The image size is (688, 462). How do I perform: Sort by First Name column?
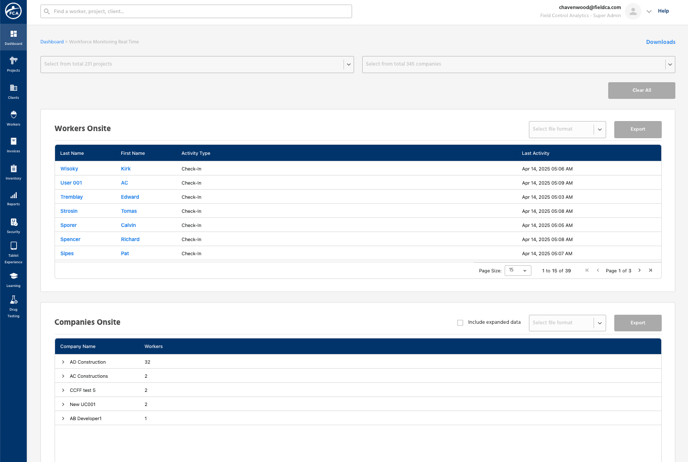coord(133,153)
